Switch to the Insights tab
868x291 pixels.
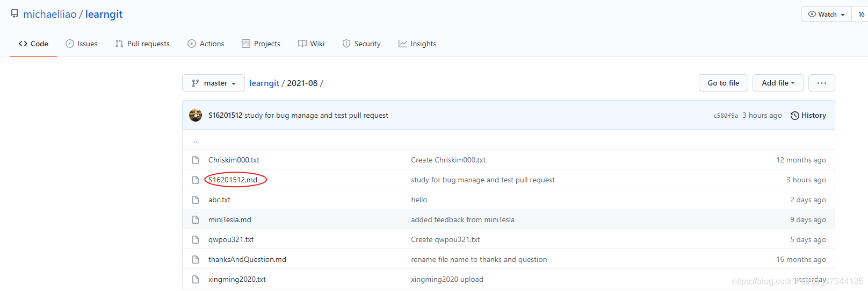[x=417, y=44]
